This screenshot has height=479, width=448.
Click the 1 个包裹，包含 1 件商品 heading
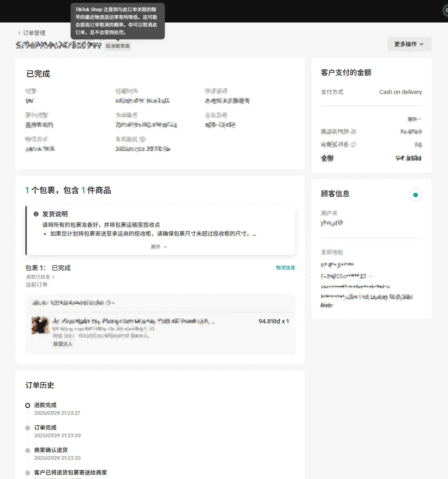[x=68, y=190]
